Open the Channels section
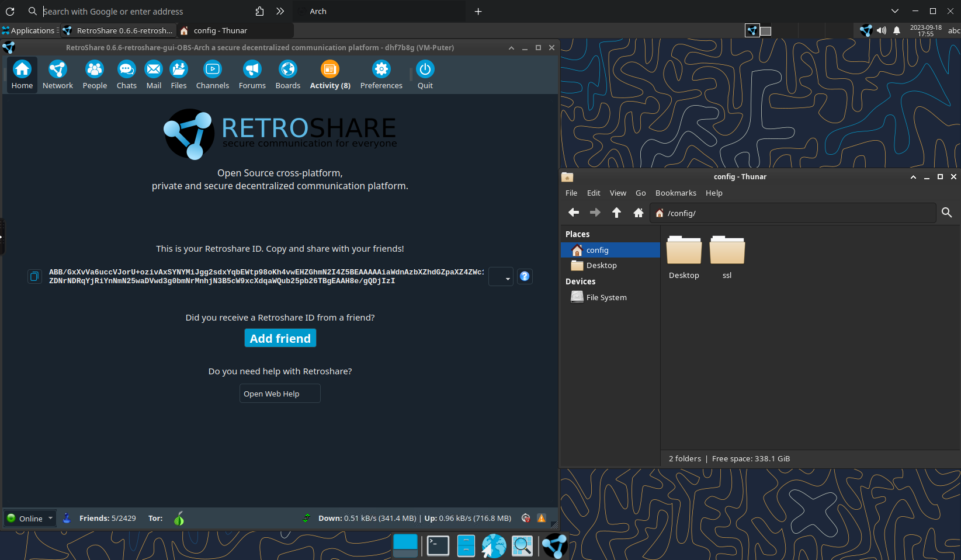Screen dimensions: 961x560 212,75
